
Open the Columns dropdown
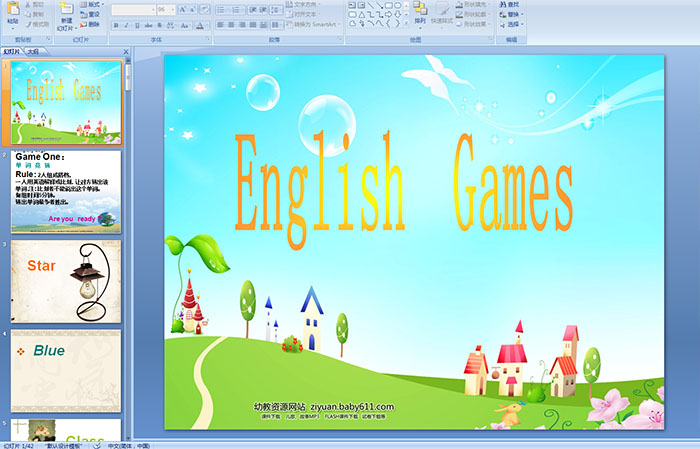coord(277,25)
